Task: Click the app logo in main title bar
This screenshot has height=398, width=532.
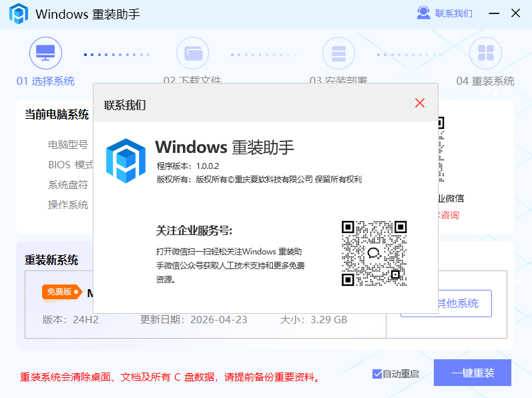Action: [x=19, y=13]
